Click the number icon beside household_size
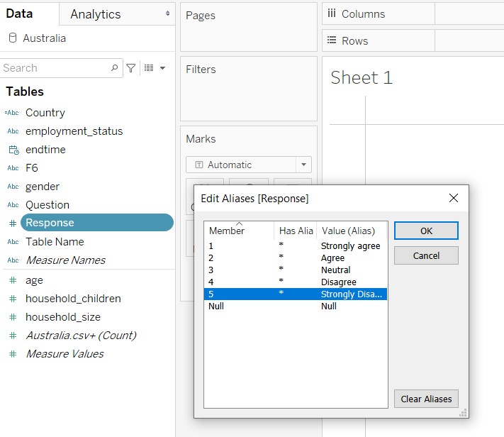The height and width of the screenshot is (437, 504). (13, 317)
